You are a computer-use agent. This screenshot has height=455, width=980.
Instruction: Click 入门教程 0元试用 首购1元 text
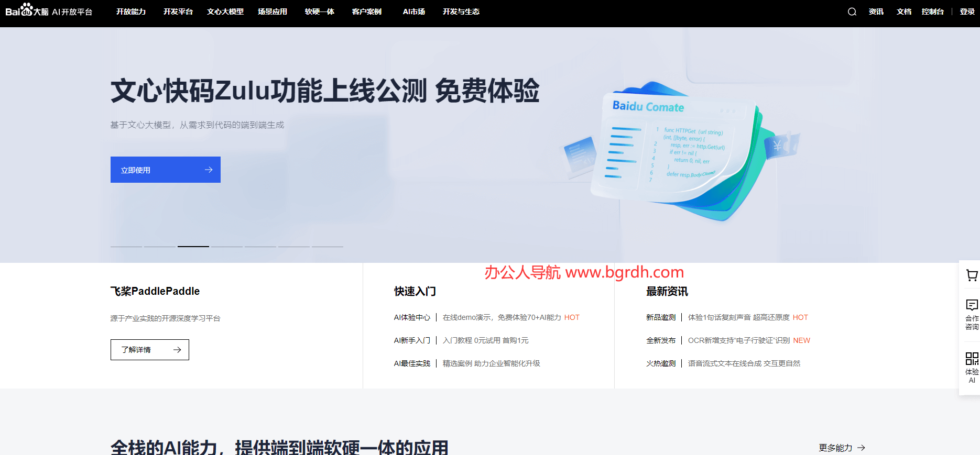[486, 340]
